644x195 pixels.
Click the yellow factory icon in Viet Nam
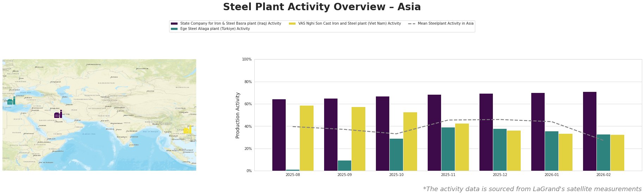[x=187, y=130]
